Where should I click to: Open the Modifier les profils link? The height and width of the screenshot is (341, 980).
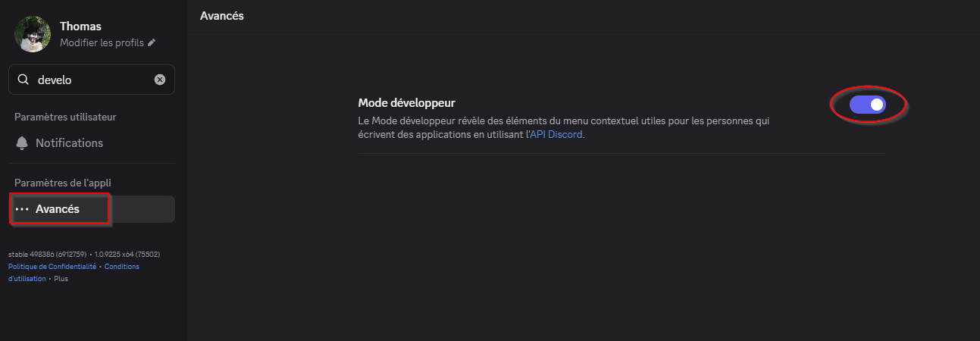[102, 43]
